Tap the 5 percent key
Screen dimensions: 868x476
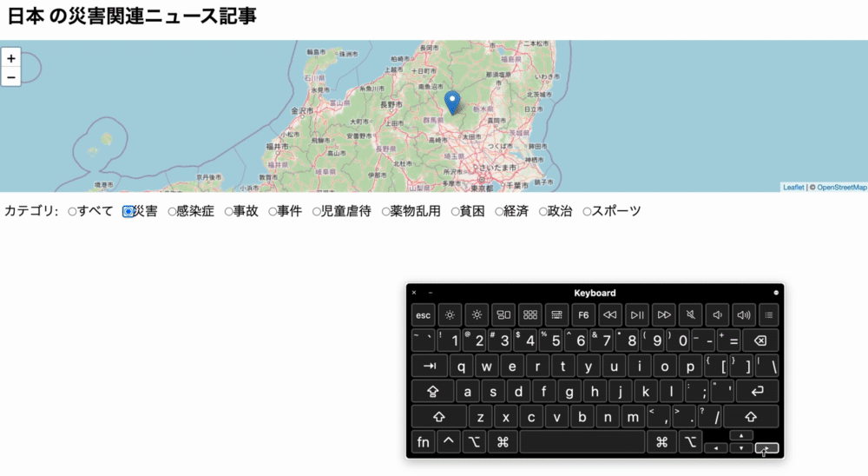[551, 340]
